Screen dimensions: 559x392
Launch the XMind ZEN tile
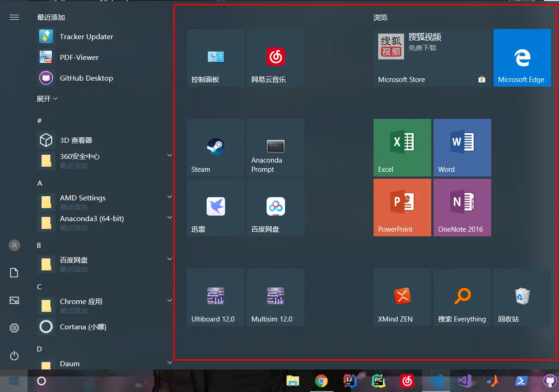[x=402, y=298]
